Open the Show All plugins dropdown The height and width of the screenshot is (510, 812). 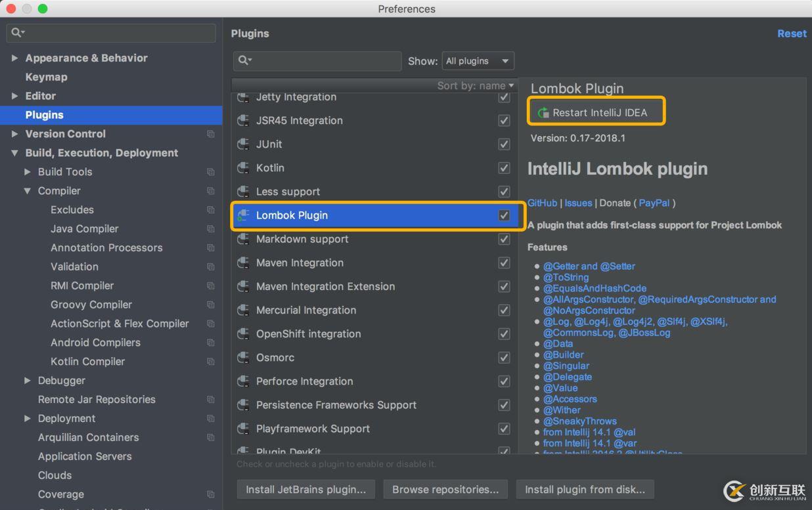478,61
